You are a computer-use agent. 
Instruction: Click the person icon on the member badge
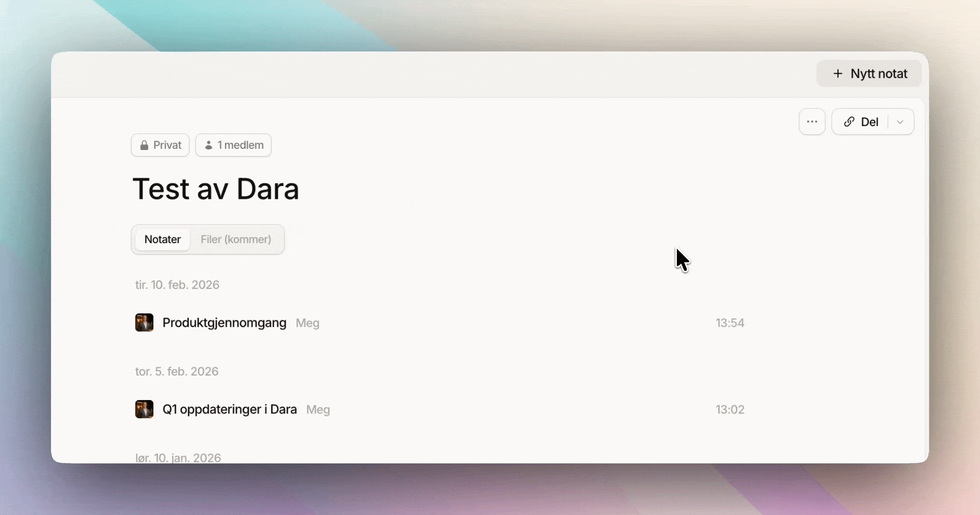point(208,145)
